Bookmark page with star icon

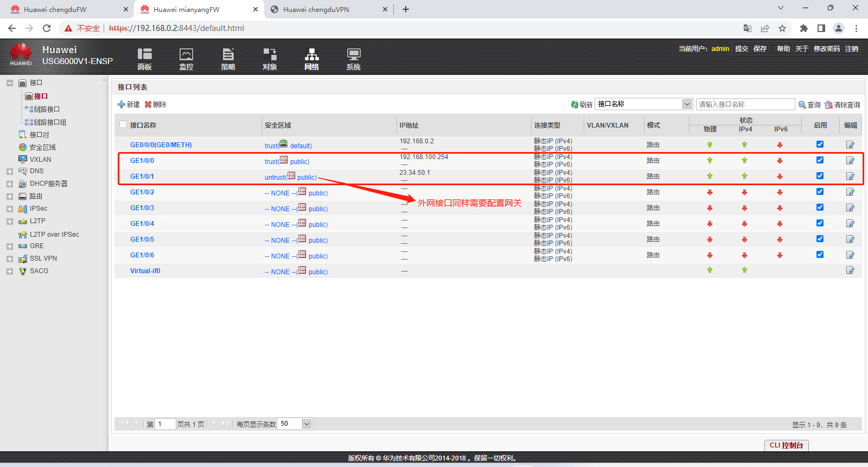pos(782,28)
